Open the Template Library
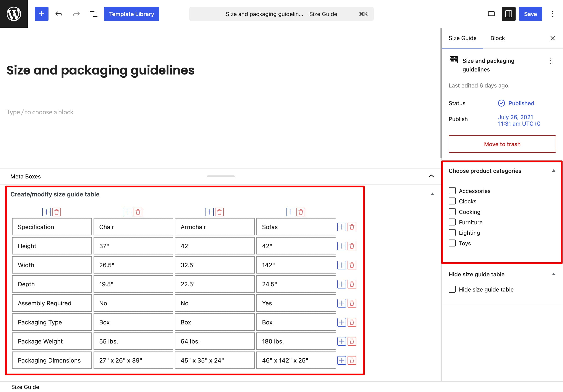Viewport: 563px width, 392px height. point(132,14)
